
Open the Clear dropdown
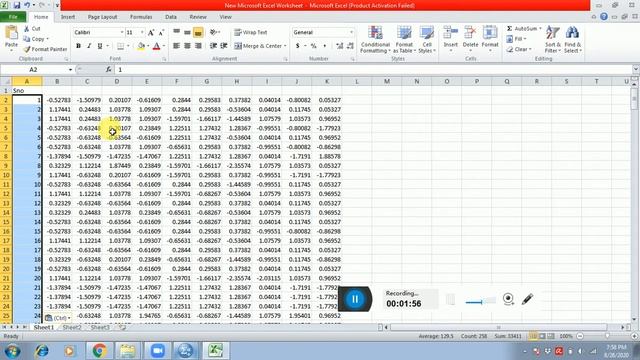[519, 49]
